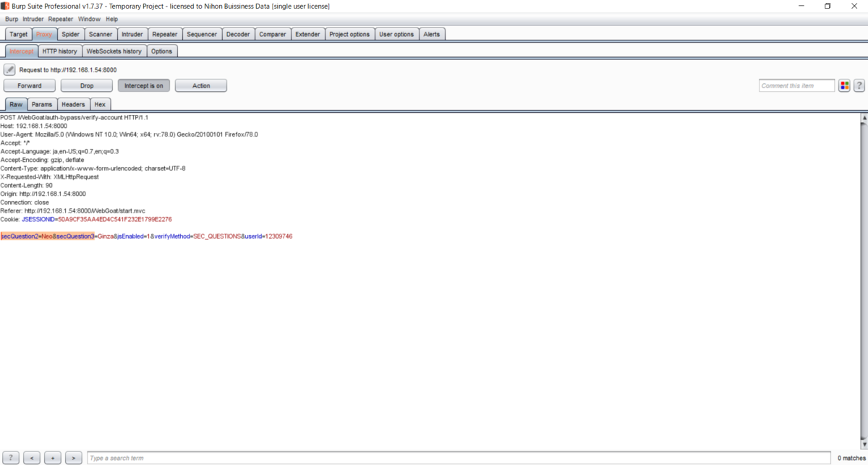Click the pencil edit icon beside request URL

pos(9,69)
